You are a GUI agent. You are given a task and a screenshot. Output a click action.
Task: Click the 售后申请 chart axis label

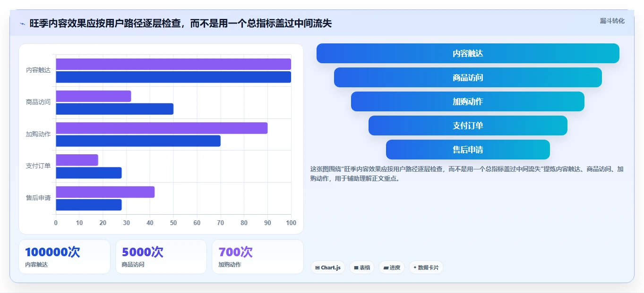point(38,198)
